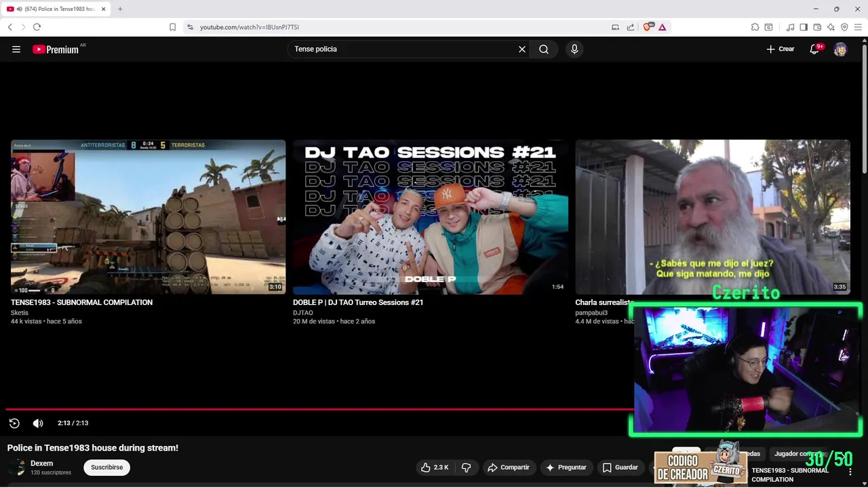Open TENSE1983 - SUBNORMAL COMPILATION title link
Viewport: 868px width, 488px height.
(x=81, y=302)
